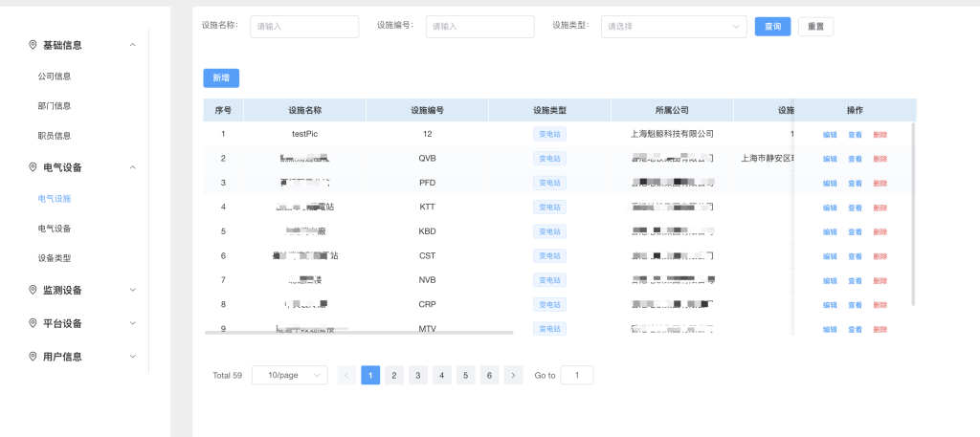Click 删除 link for the QVB row
This screenshot has height=437, width=980.
[x=880, y=159]
